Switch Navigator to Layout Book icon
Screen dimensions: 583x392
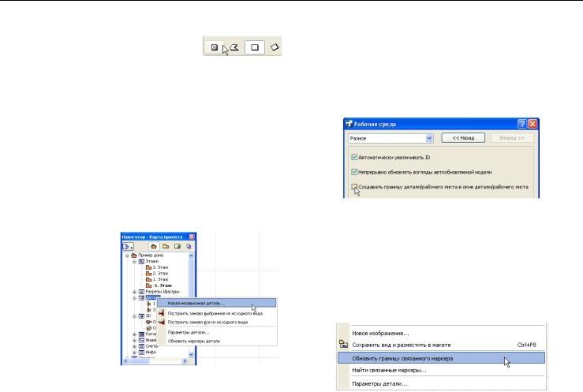pos(178,246)
